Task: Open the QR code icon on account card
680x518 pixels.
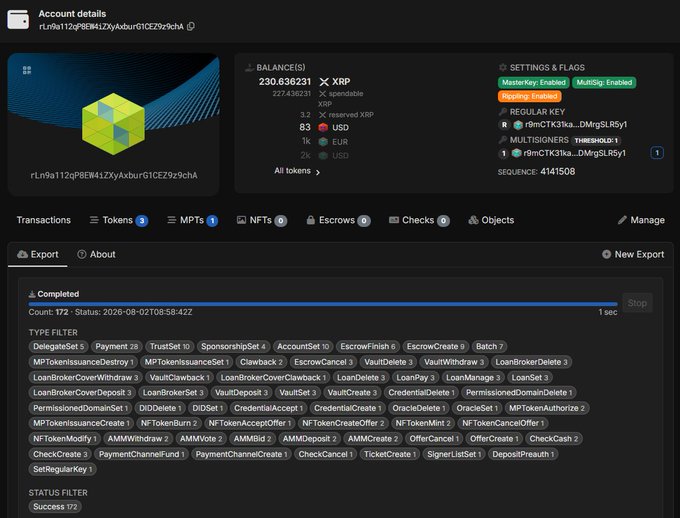Action: (27, 70)
